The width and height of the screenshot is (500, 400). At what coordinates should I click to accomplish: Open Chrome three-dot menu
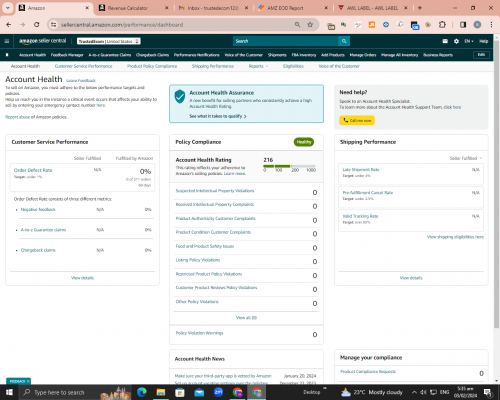pos(491,25)
